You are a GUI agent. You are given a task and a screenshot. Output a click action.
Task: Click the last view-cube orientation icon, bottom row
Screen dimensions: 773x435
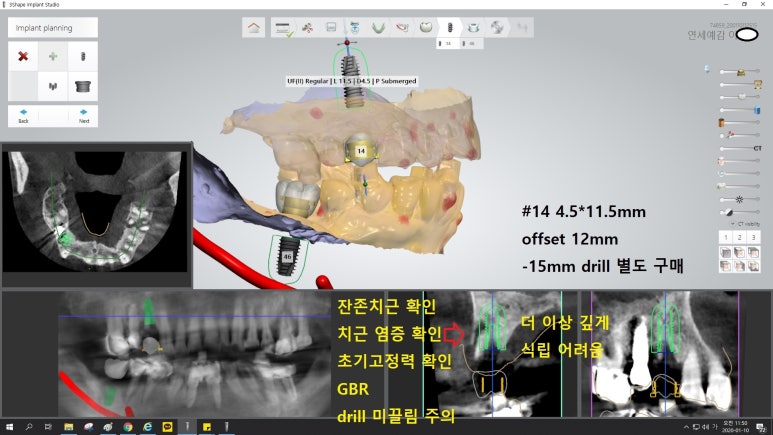point(753,266)
